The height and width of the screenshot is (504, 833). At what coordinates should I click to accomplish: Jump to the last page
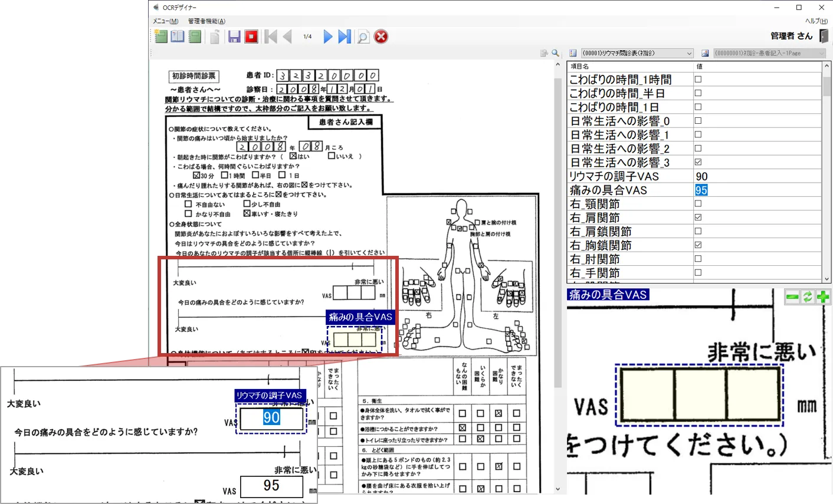(x=345, y=37)
